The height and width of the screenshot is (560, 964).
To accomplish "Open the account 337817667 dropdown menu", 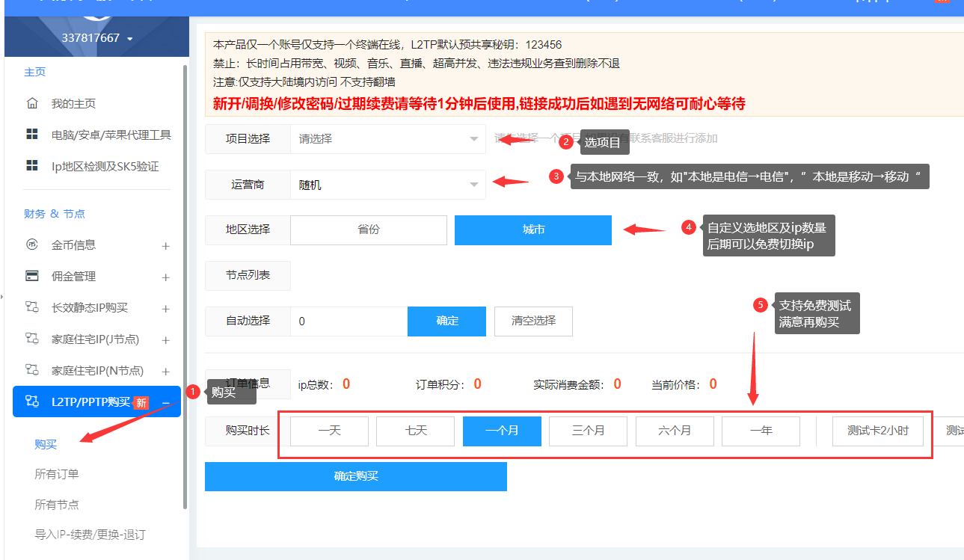I will coord(97,38).
